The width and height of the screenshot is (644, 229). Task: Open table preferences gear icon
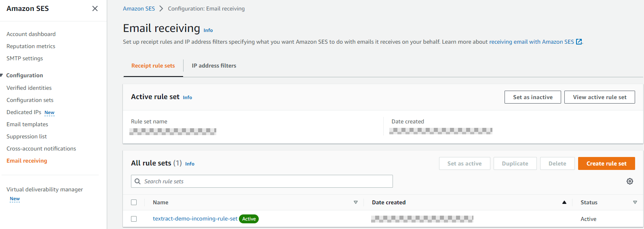click(630, 181)
